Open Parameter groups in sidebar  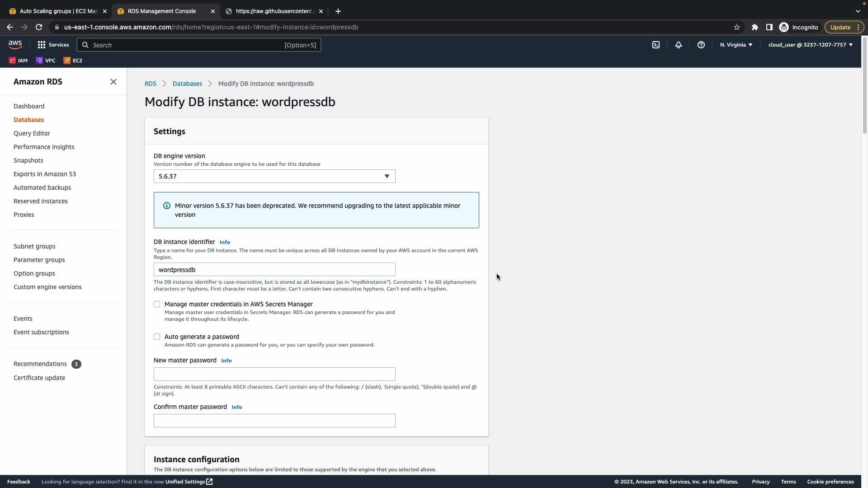coord(39,260)
